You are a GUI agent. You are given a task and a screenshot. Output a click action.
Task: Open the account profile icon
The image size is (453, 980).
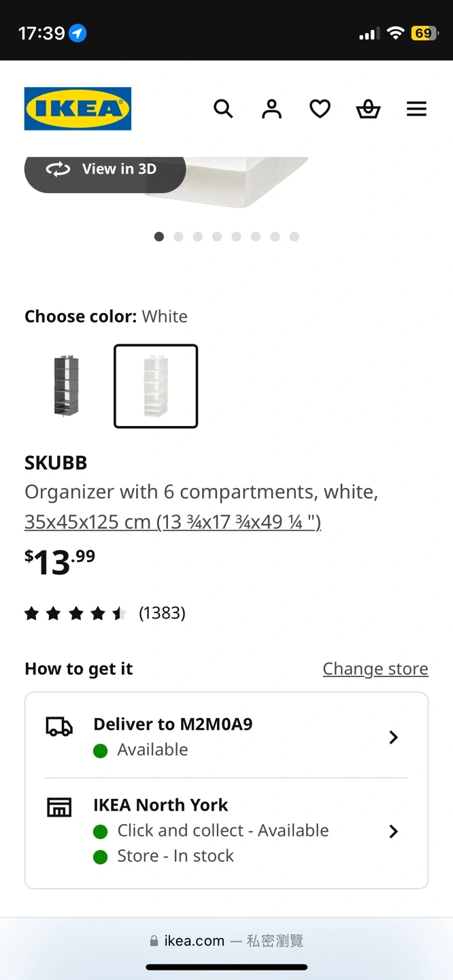(x=271, y=109)
